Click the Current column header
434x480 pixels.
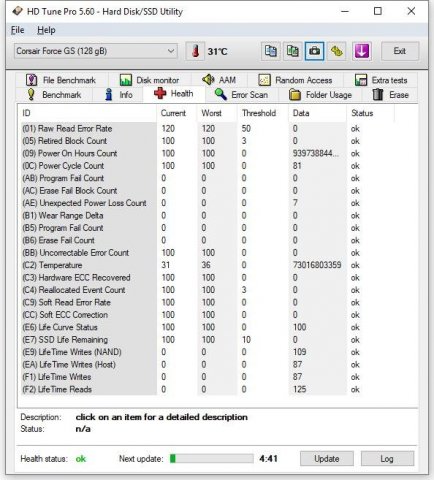tap(176, 113)
